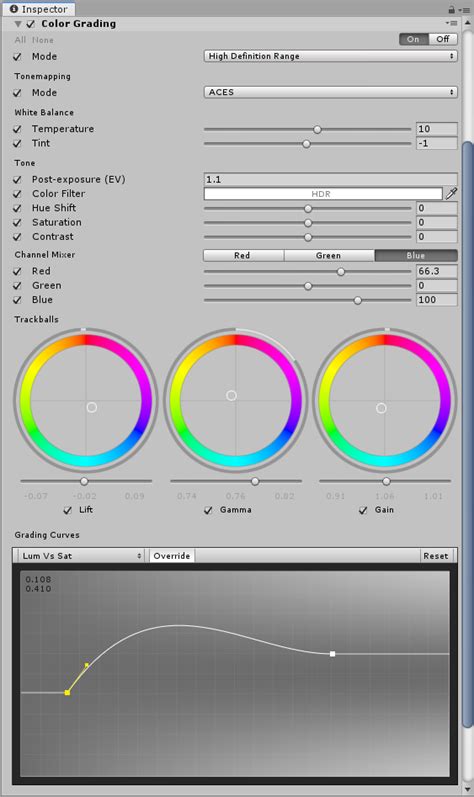
Task: Click the Red channel 66.3 value field
Action: [436, 271]
